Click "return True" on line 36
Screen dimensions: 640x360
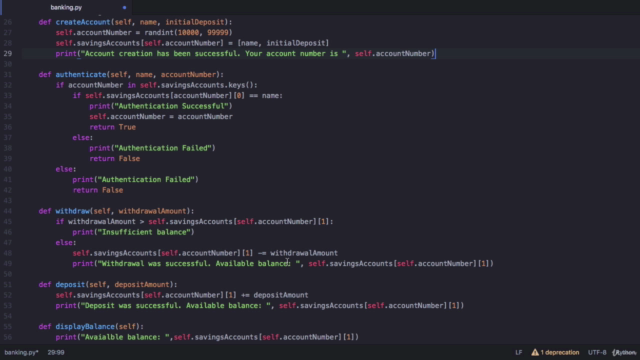[x=113, y=127]
